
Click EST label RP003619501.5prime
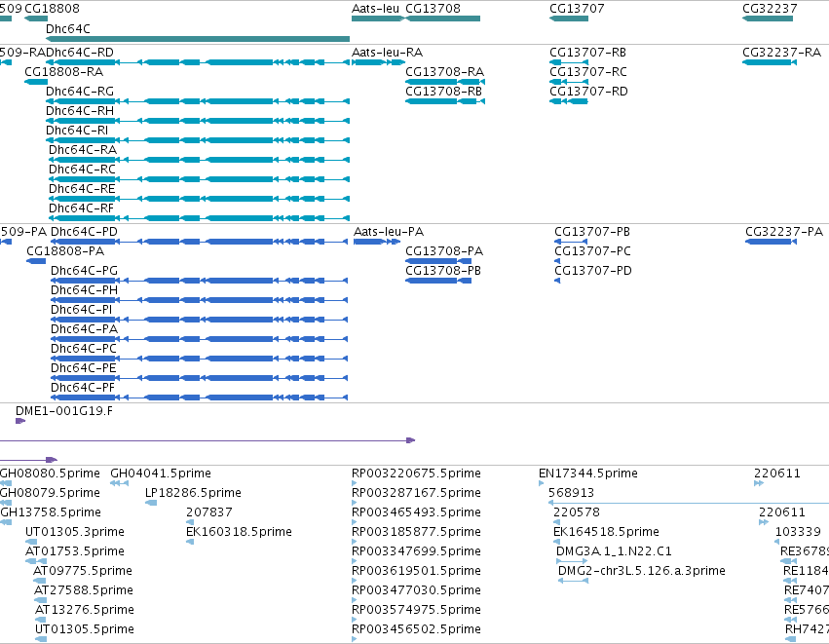417,572
